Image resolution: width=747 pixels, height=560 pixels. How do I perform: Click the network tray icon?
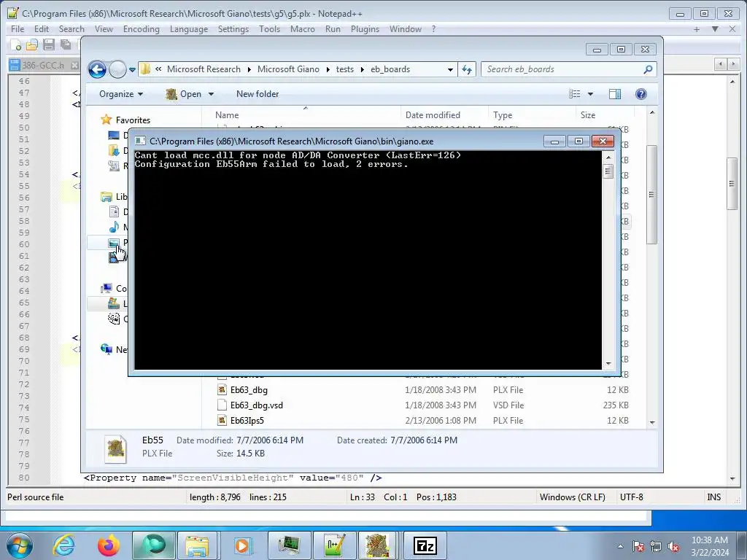click(x=656, y=546)
